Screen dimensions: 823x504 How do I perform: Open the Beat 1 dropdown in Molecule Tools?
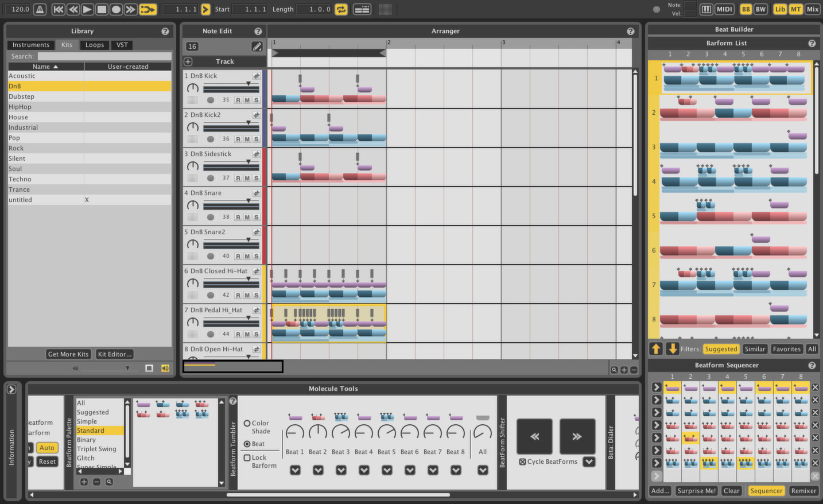pyautogui.click(x=295, y=470)
